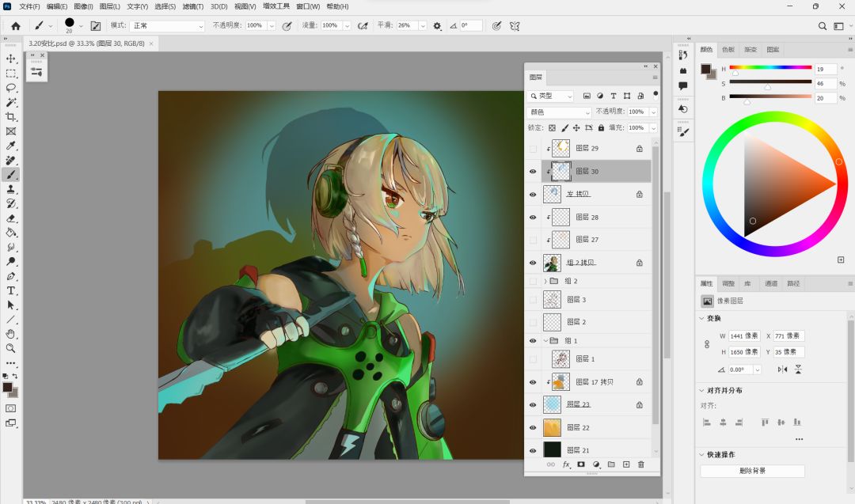Switch to the 通道 tab
Screen dimensions: 855x504
coord(771,283)
